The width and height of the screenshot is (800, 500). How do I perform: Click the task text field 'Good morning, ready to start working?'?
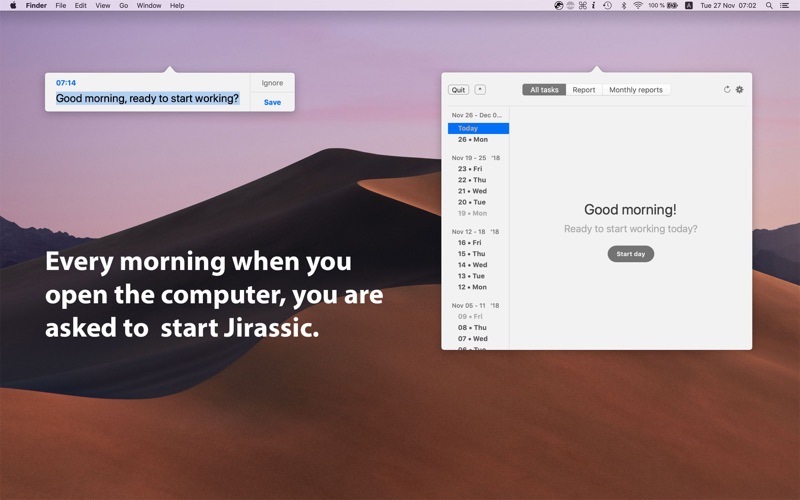[147, 98]
